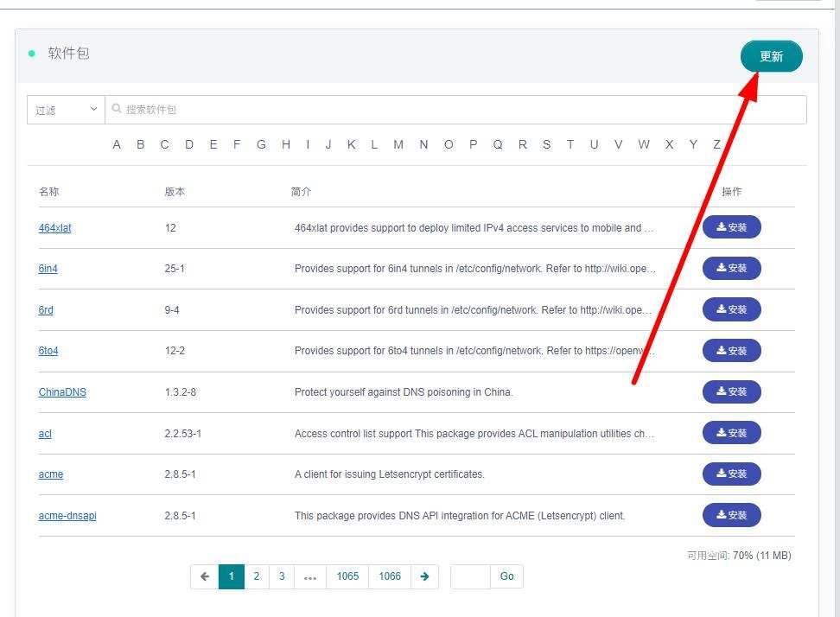This screenshot has height=617, width=840.
Task: Open the 过滤 filter dropdown
Action: [x=66, y=110]
